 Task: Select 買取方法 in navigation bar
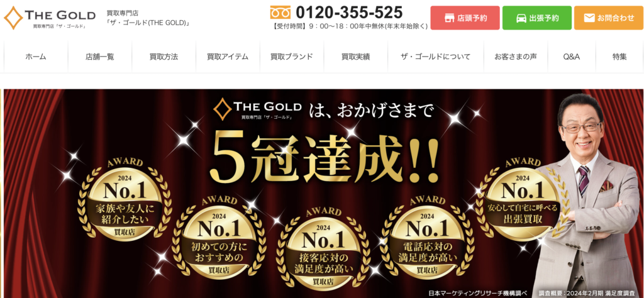[x=164, y=57]
